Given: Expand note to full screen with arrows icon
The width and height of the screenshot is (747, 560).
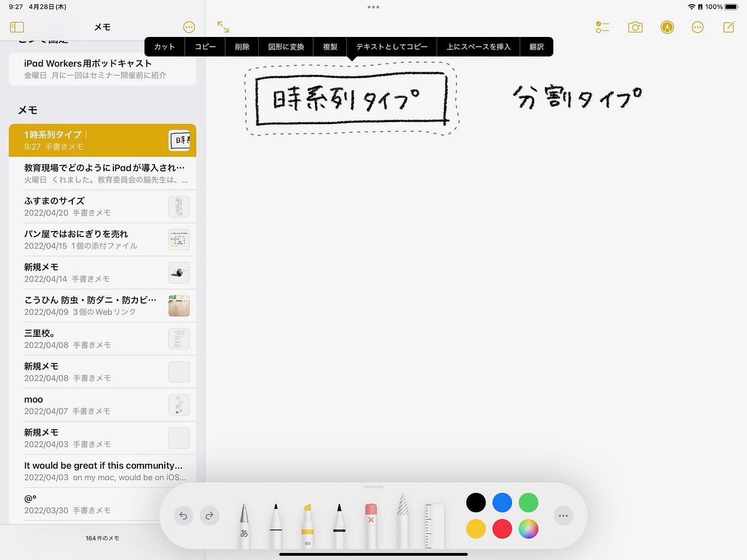Looking at the screenshot, I should [x=223, y=27].
